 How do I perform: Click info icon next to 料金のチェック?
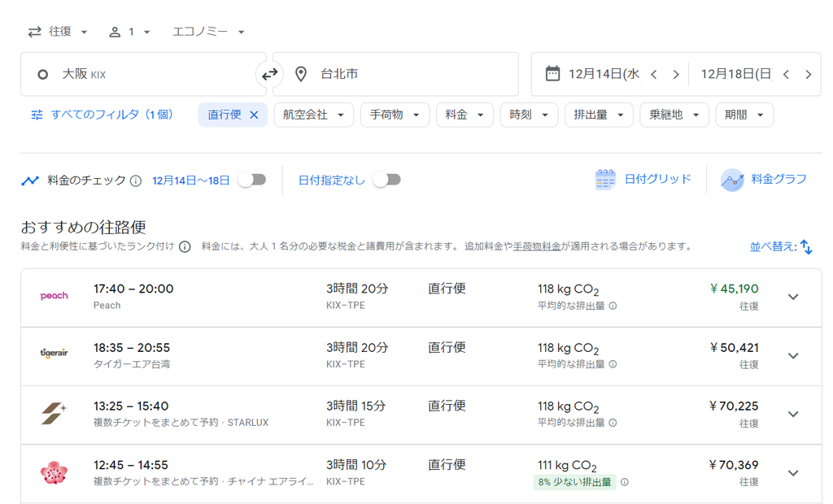coord(136,180)
